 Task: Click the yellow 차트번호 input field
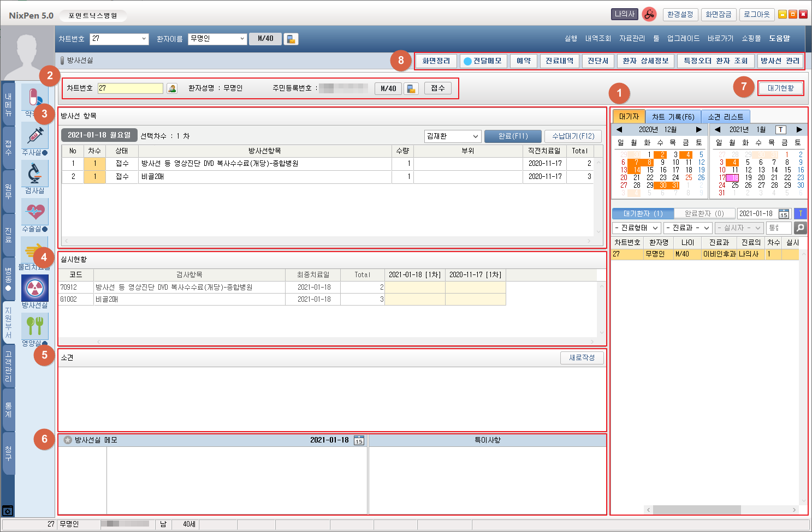(130, 88)
